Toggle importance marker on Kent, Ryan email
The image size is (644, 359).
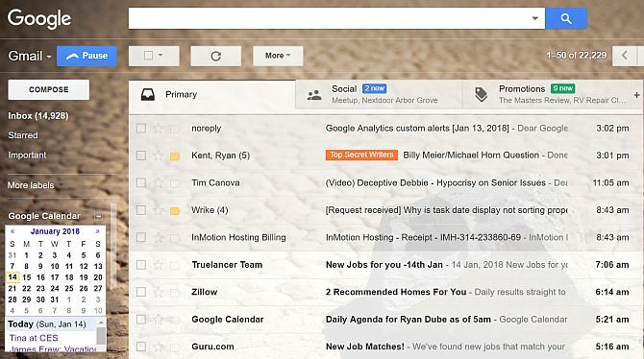pyautogui.click(x=175, y=156)
